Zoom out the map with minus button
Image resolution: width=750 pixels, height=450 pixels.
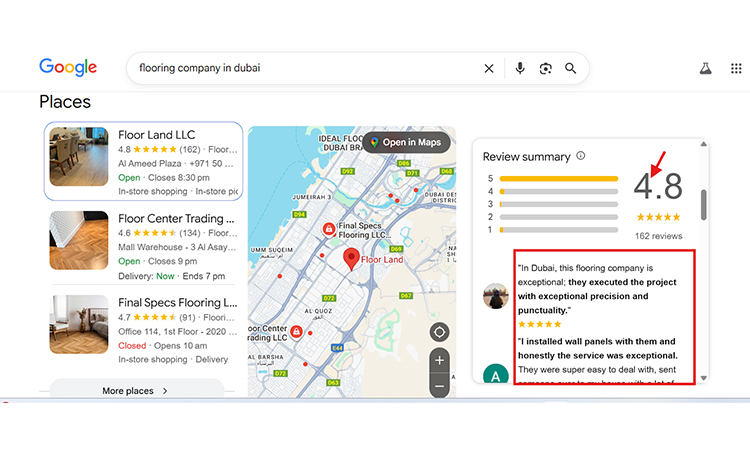439,385
